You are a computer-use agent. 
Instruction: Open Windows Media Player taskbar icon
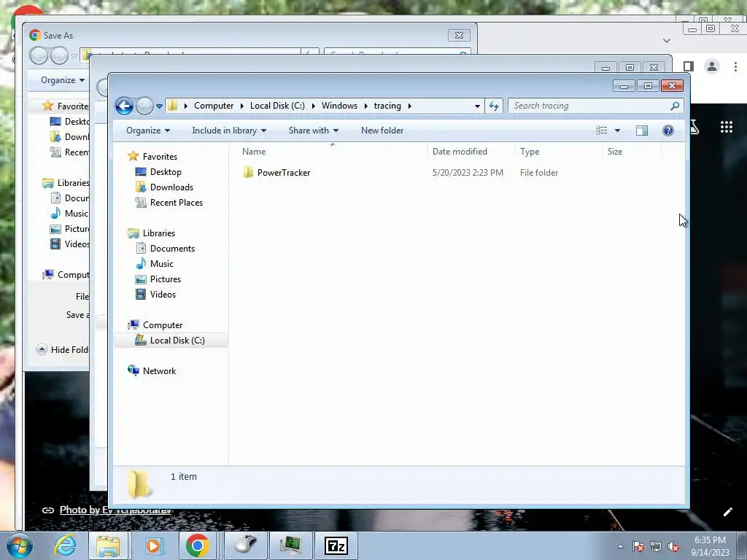153,545
